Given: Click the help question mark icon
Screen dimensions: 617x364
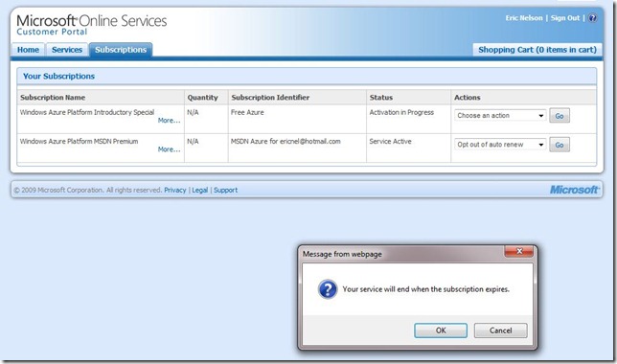Looking at the screenshot, I should pyautogui.click(x=592, y=18).
